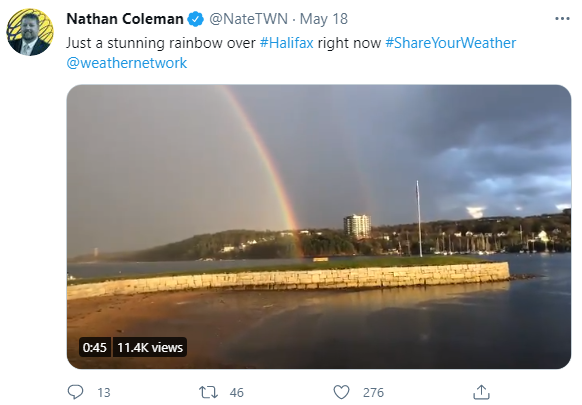Viewport: 582px width, 405px height.
Task: Open the May 18 tweet timestamp
Action: [324, 19]
